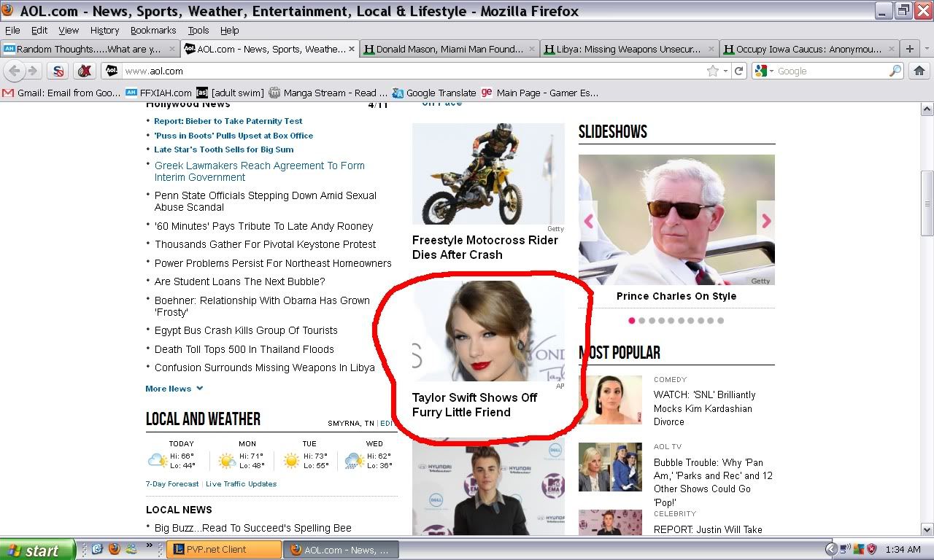
Task: Select the second slideshow pagination dot
Action: tap(641, 321)
